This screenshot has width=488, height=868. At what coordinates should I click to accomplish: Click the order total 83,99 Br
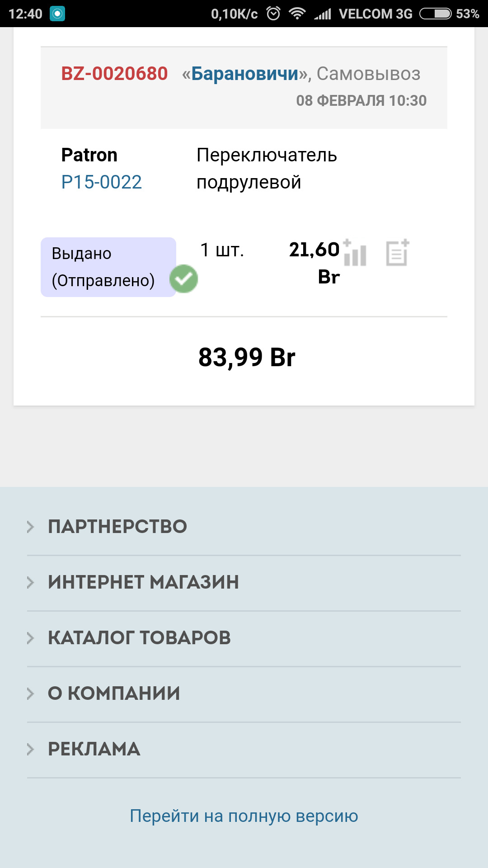coord(247,357)
